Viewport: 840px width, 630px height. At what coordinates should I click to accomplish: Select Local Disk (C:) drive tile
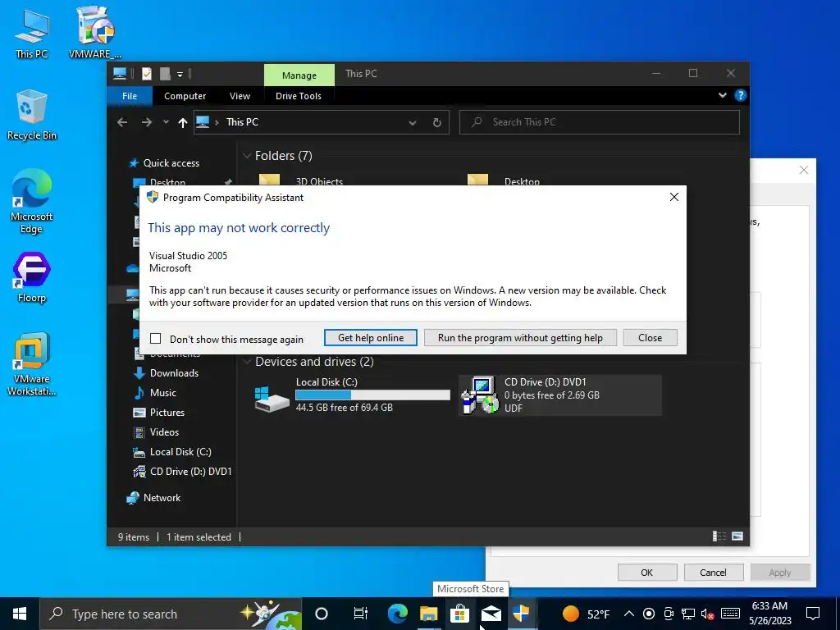click(352, 395)
